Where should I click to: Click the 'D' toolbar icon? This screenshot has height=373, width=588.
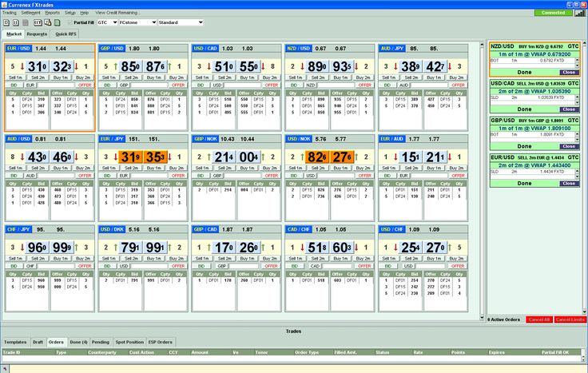6,23
